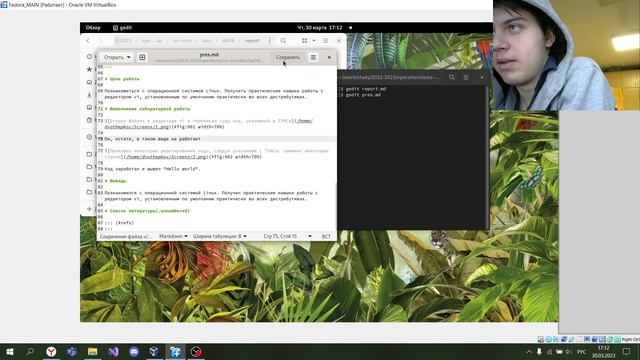This screenshot has width=640, height=360.
Task: Click the Files window search icon
Action: coord(283,41)
